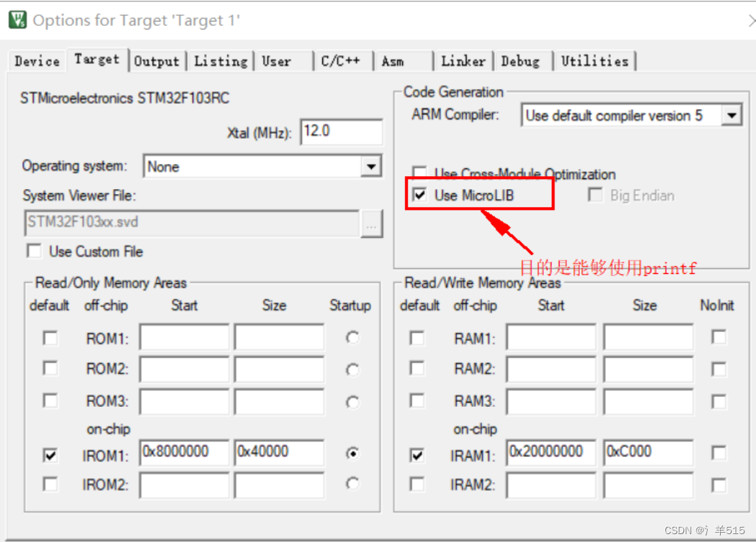Click the RAM1 Start field

tap(551, 336)
